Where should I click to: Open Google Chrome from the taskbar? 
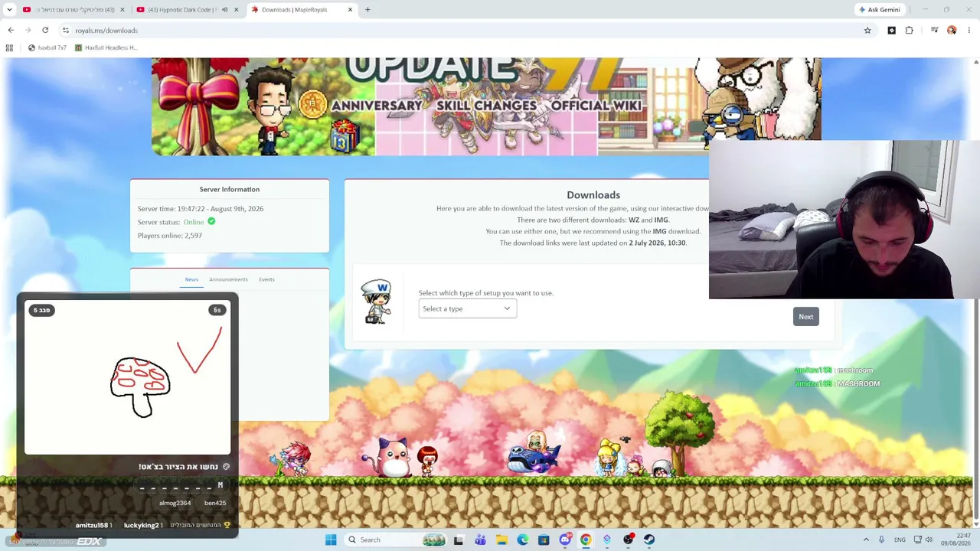click(586, 540)
